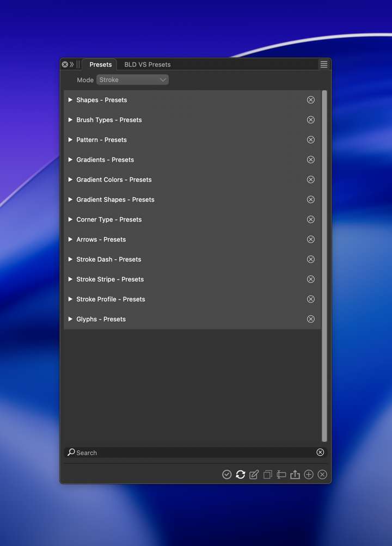392x546 pixels.
Task: Click the refresh/sync arrows icon
Action: click(241, 475)
